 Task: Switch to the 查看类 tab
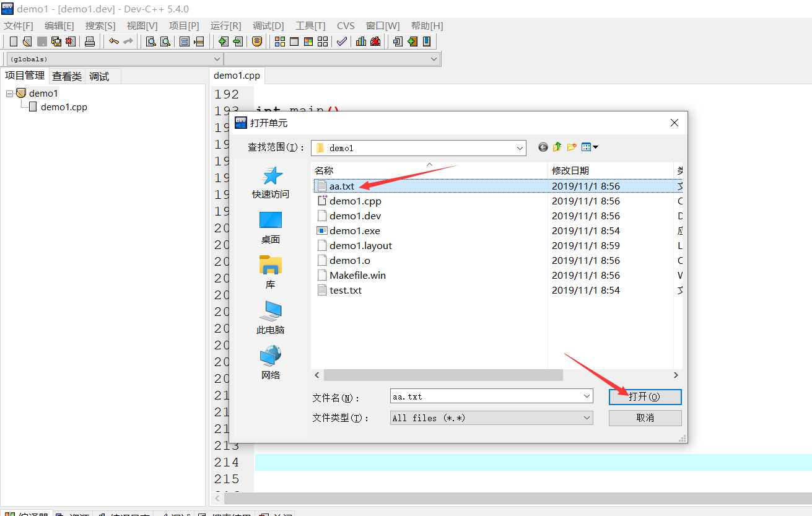click(x=67, y=76)
